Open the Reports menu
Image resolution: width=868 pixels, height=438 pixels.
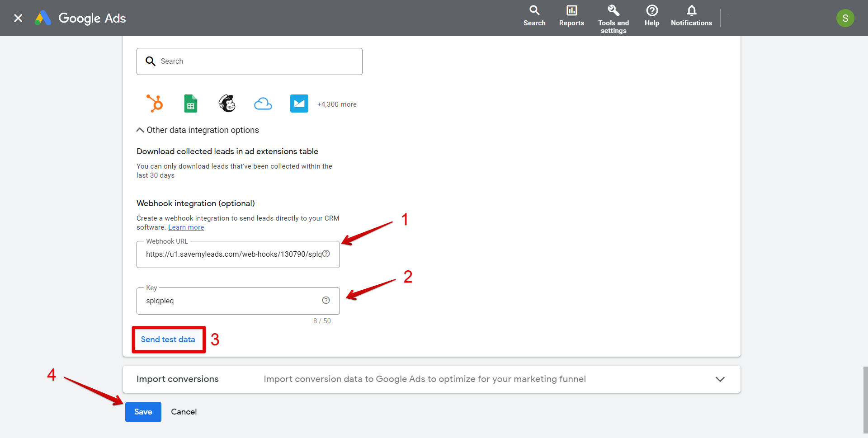(571, 16)
